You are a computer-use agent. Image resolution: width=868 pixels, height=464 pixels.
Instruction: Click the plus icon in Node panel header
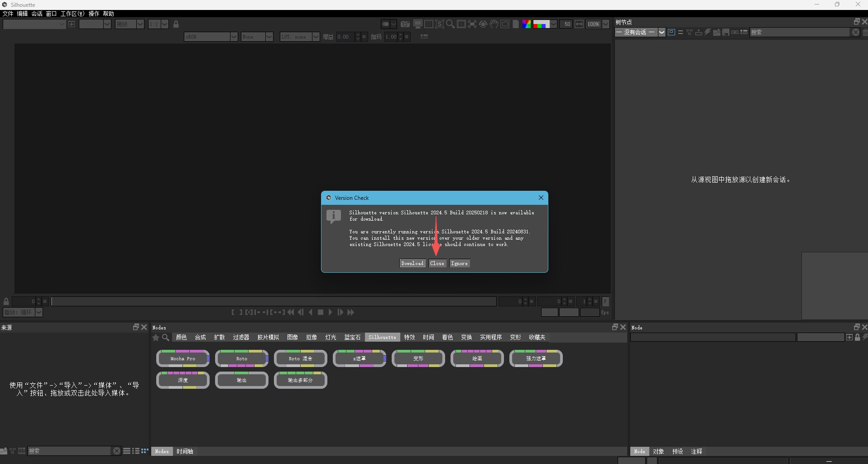pos(849,337)
